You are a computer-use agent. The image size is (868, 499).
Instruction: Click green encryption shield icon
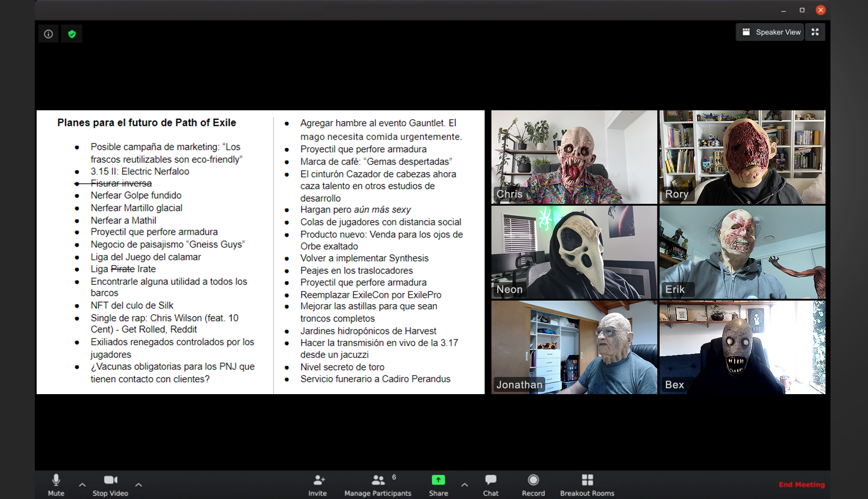[x=72, y=34]
